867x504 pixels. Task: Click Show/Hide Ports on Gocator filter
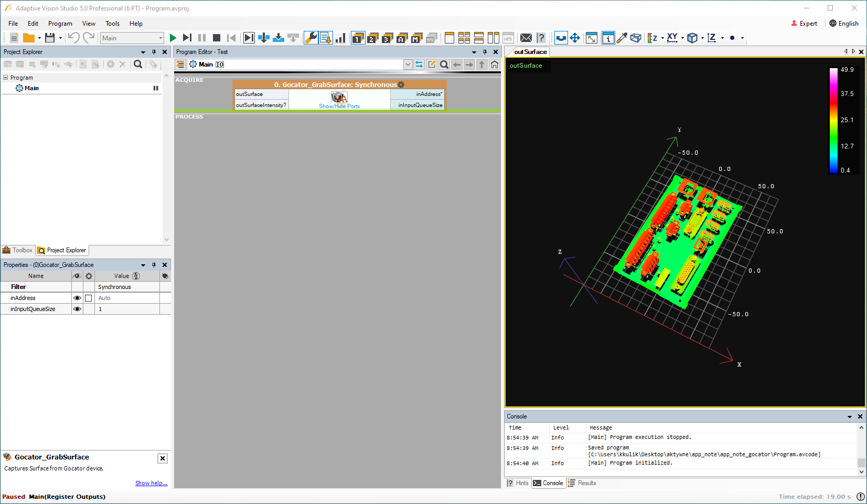(339, 106)
